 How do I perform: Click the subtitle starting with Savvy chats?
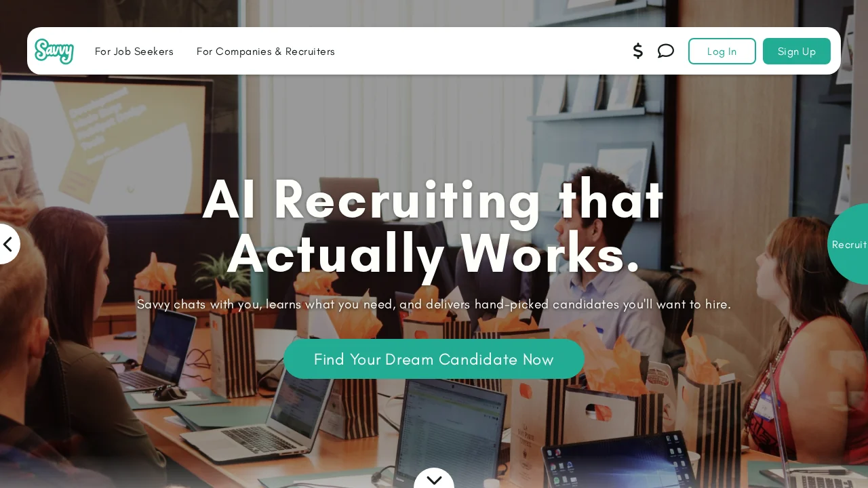click(x=434, y=304)
